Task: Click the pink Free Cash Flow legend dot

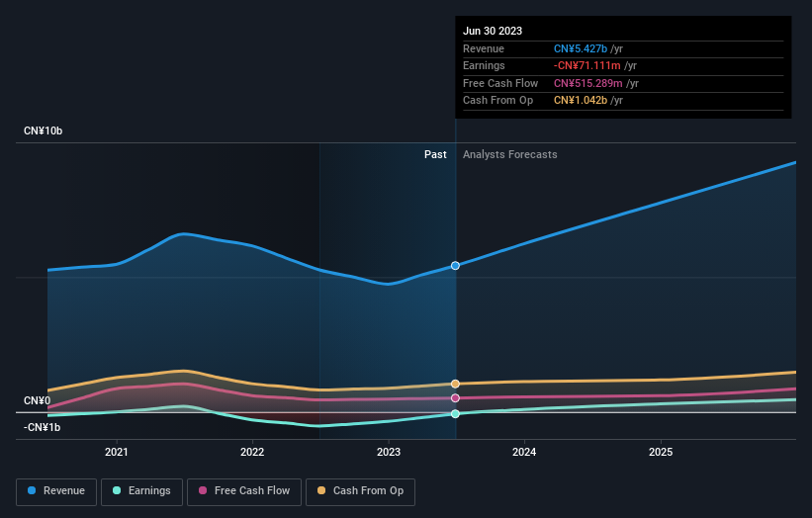Action: click(203, 490)
